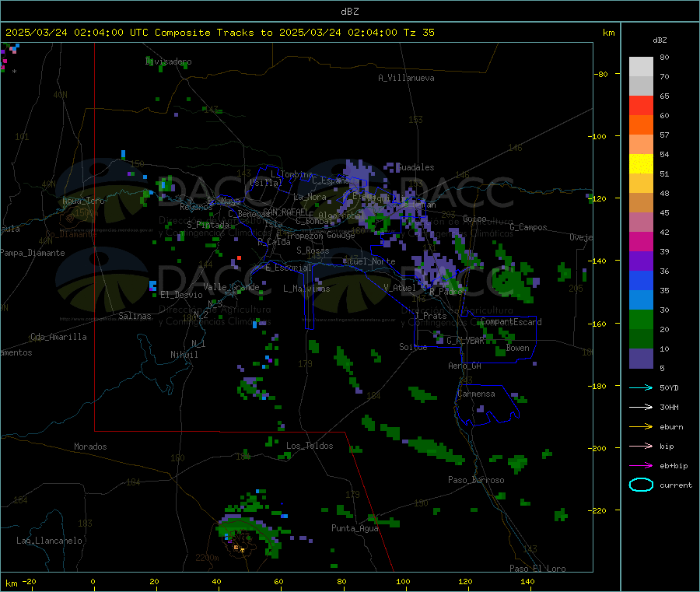
Task: Click the A_Villanueva map label
Action: (x=406, y=78)
